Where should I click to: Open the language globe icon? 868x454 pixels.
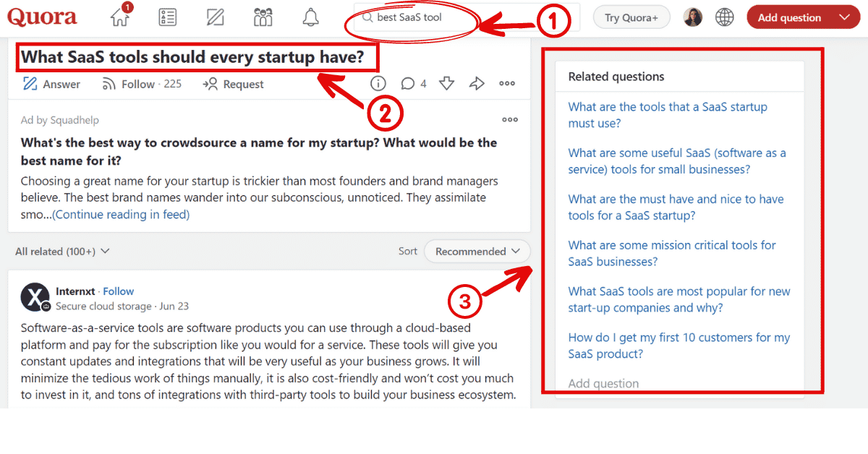point(725,17)
